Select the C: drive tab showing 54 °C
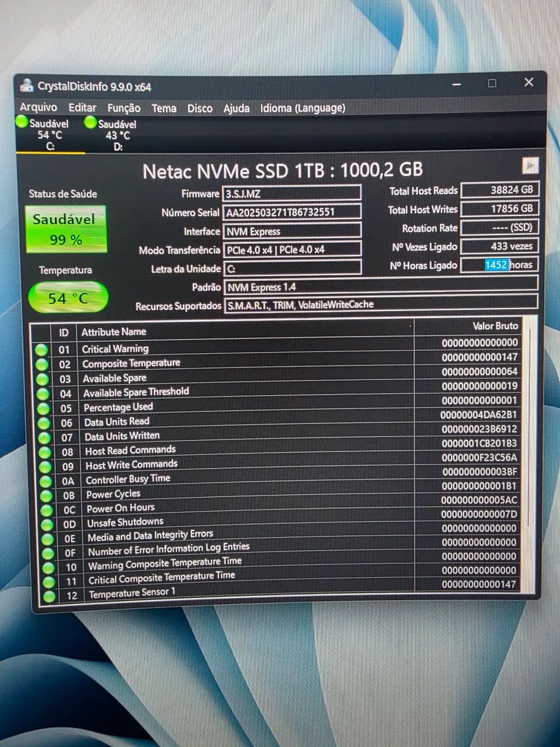 coord(49,134)
